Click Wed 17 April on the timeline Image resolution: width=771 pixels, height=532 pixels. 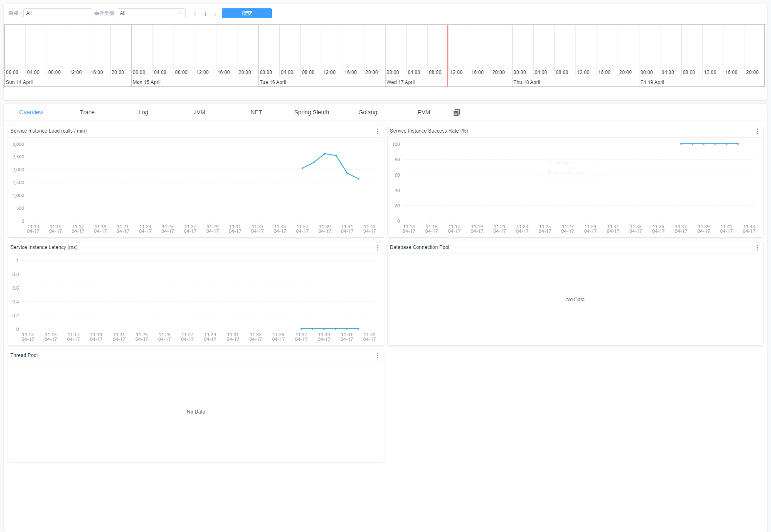401,82
